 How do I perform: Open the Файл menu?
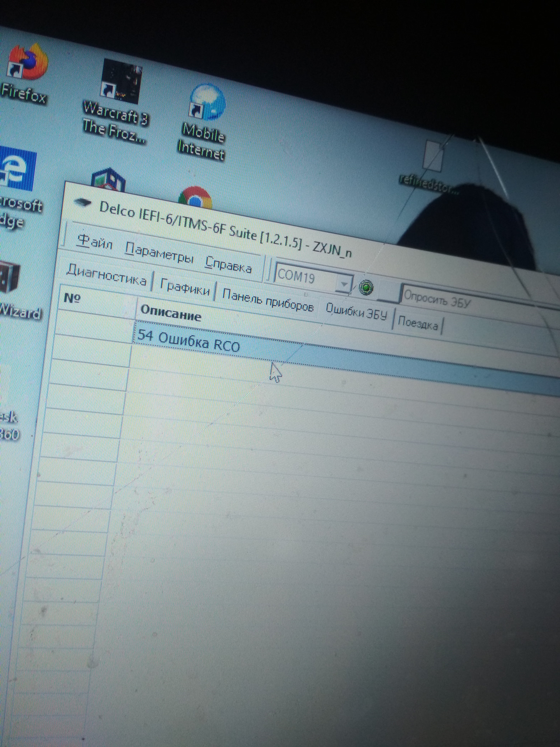[95, 242]
